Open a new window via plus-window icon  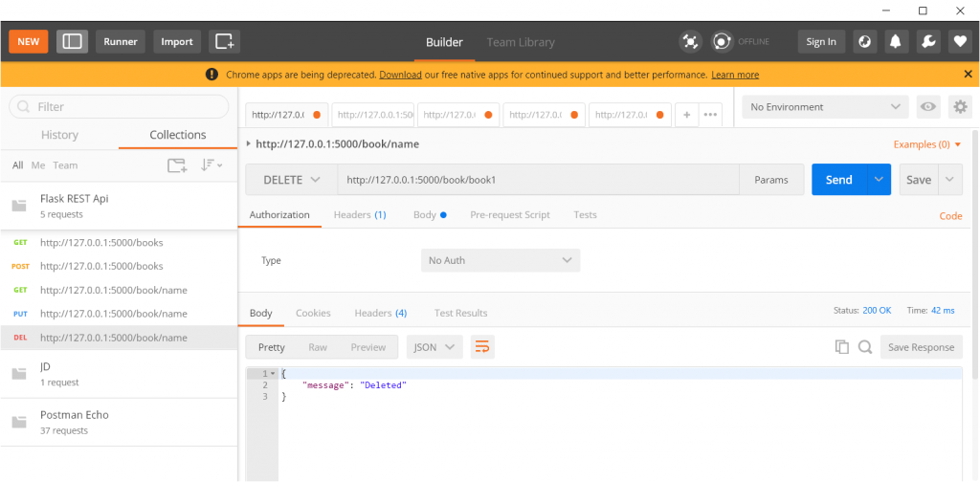coord(224,42)
